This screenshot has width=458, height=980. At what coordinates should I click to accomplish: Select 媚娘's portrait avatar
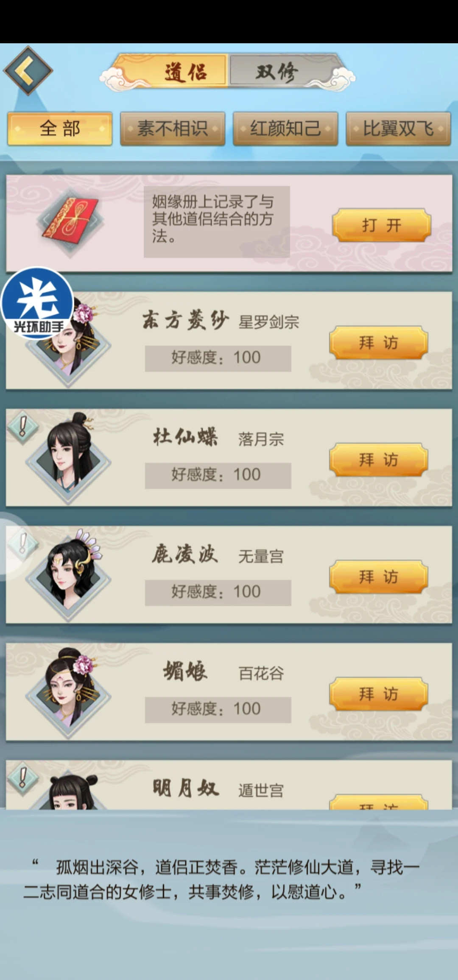click(x=69, y=692)
